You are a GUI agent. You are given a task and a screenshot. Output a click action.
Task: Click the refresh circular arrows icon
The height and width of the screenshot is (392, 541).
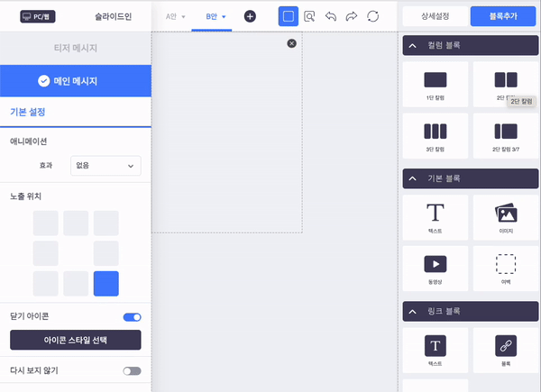(372, 16)
